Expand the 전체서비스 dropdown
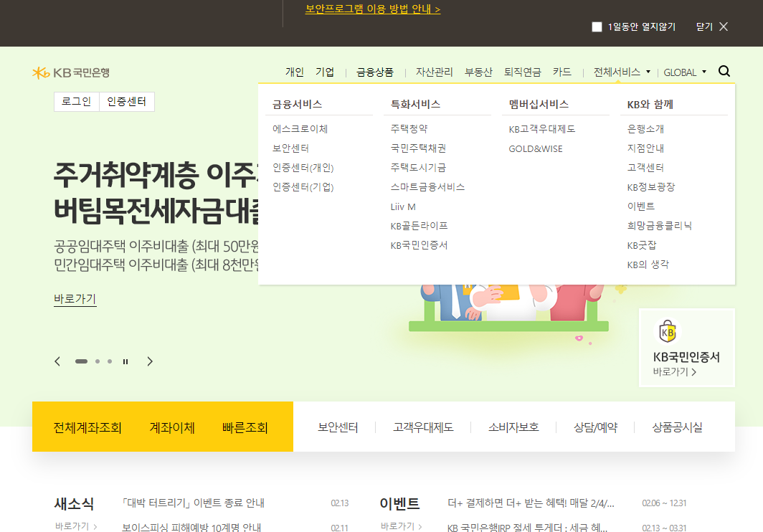The image size is (763, 532). pos(622,72)
